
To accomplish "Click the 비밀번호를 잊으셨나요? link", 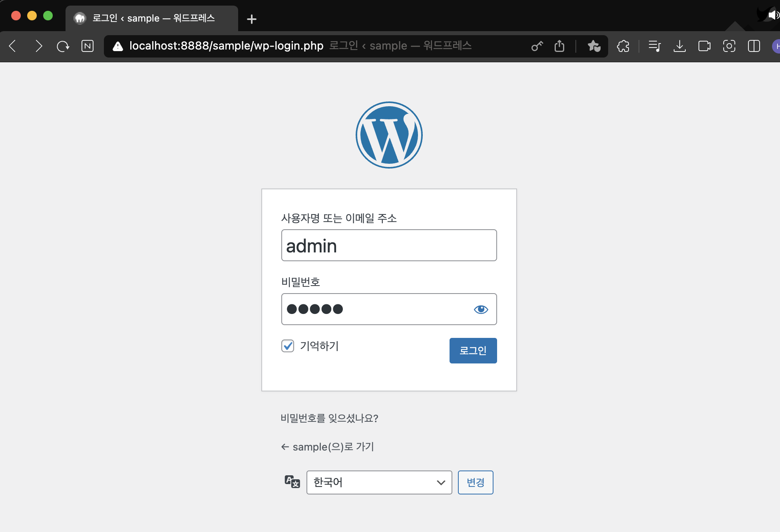I will click(x=329, y=418).
